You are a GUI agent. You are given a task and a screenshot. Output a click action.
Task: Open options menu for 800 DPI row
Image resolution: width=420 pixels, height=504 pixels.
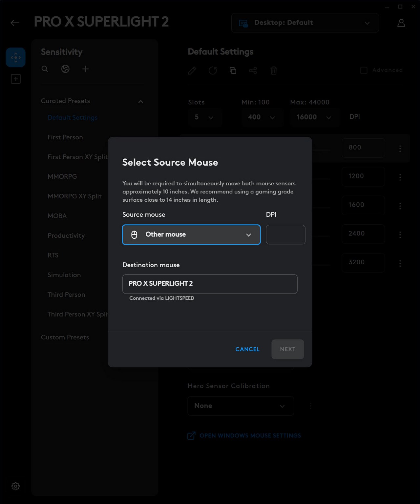click(x=400, y=149)
